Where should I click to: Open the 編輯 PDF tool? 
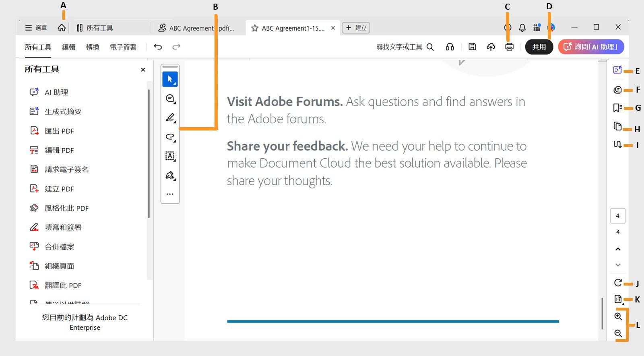[x=52, y=150]
